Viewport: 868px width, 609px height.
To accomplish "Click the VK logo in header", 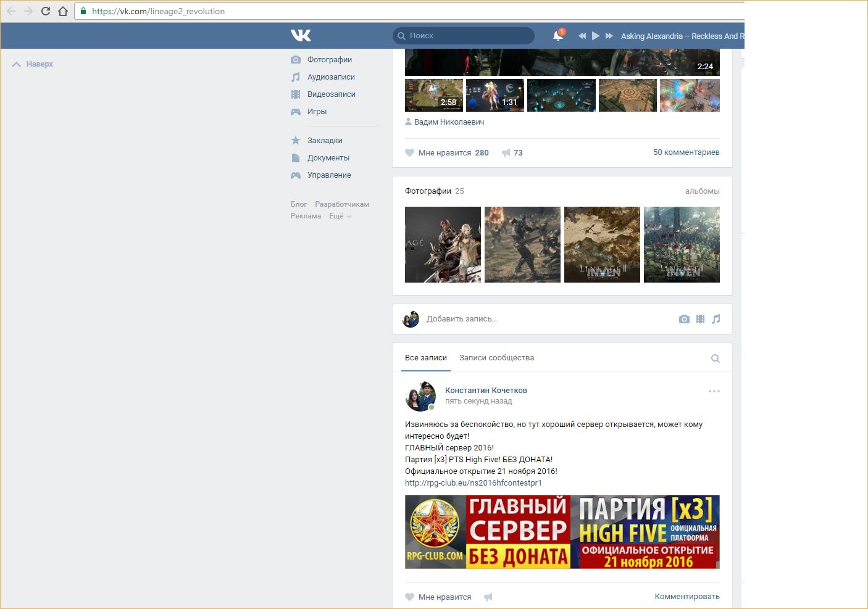I will click(301, 36).
